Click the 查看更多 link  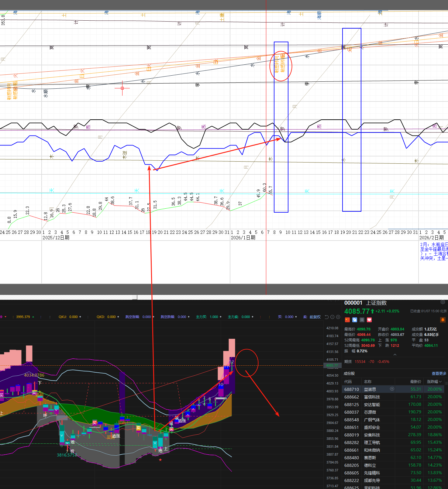coord(439,374)
